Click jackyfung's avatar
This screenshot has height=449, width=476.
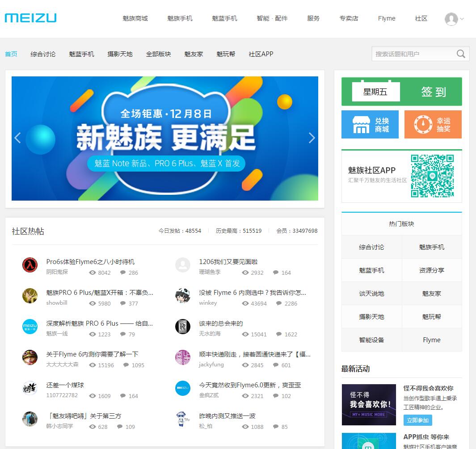(183, 357)
